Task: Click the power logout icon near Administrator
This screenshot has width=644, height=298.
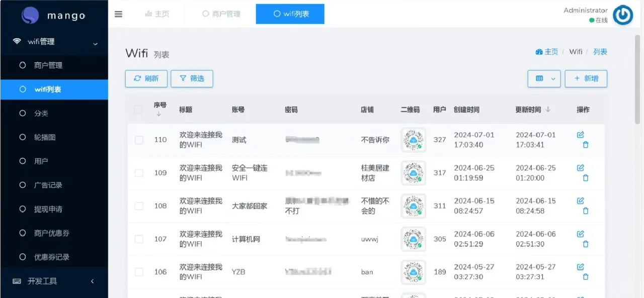Action: (623, 15)
